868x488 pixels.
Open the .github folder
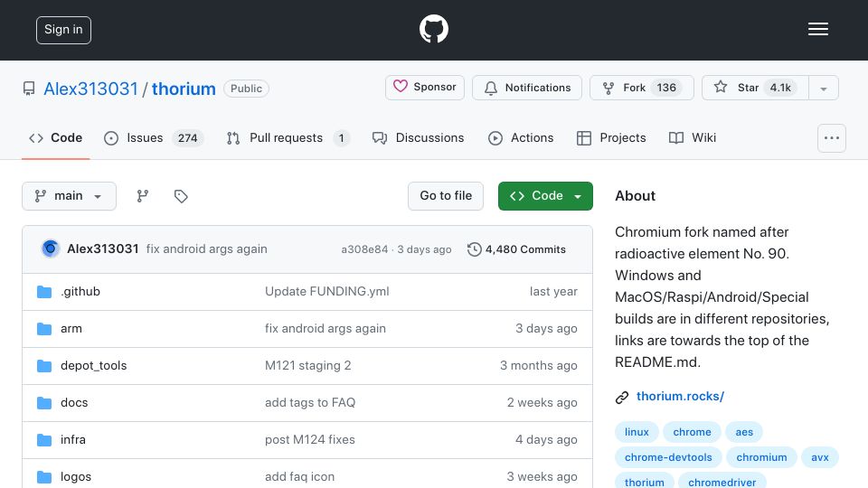[80, 292]
